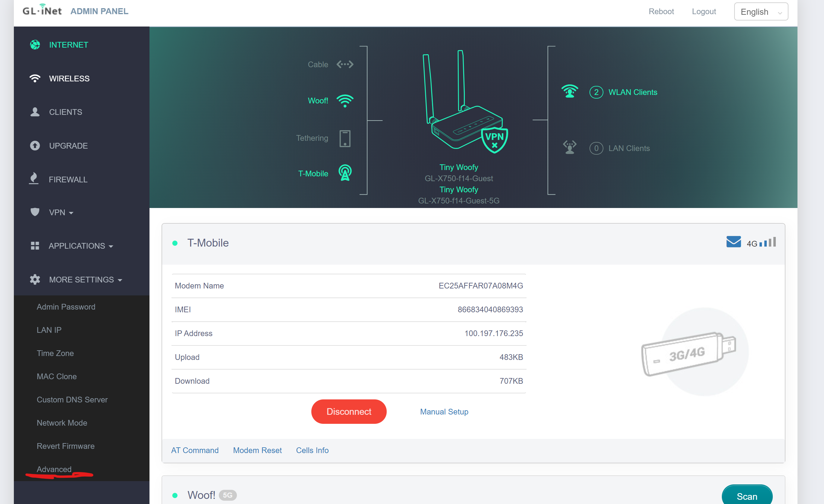Viewport: 824px width, 504px height.
Task: Open Manual Setup for modem
Action: click(x=444, y=412)
